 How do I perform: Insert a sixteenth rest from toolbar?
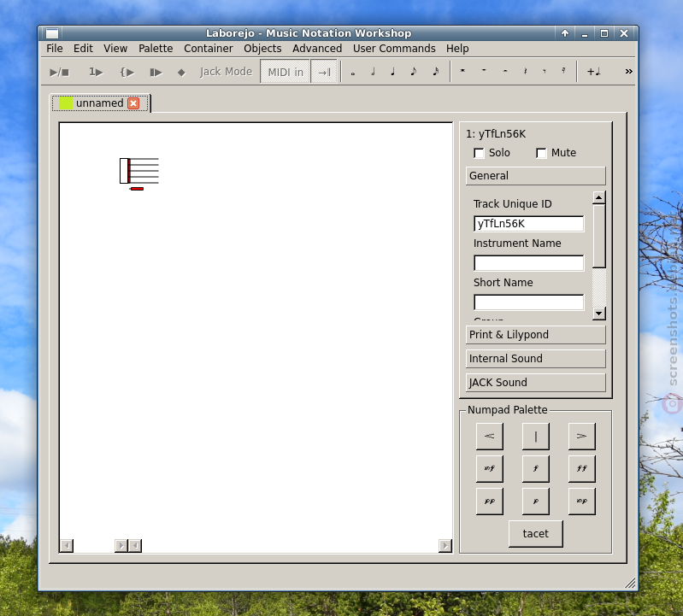(563, 71)
